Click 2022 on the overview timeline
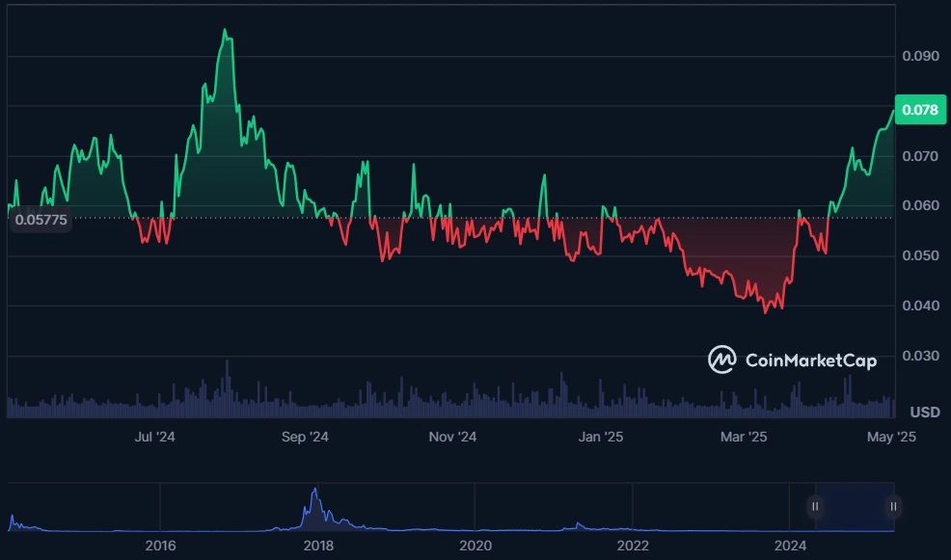The width and height of the screenshot is (951, 560). tap(633, 546)
